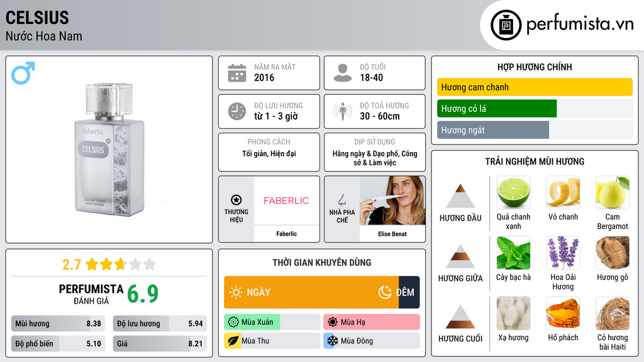Click the 30 - 60cm projection value
644x362 pixels.
pos(379,116)
